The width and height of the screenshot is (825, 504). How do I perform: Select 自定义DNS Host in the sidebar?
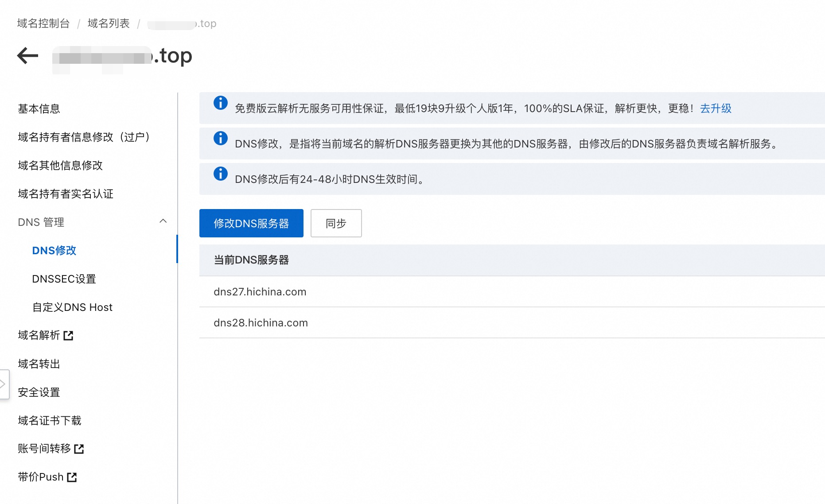72,307
